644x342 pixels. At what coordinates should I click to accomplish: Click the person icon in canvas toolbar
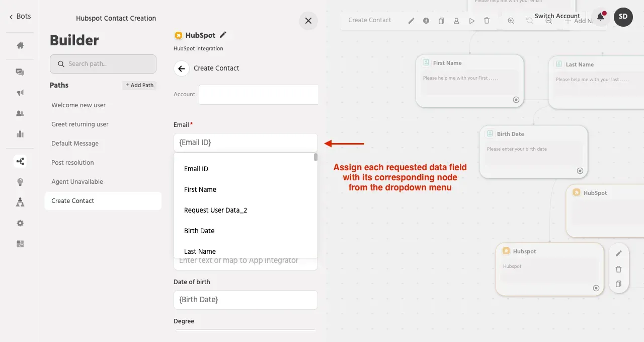pyautogui.click(x=456, y=21)
